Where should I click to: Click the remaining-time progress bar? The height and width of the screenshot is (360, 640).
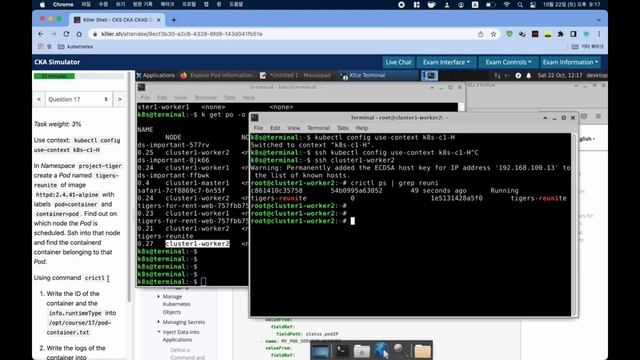click(78, 76)
